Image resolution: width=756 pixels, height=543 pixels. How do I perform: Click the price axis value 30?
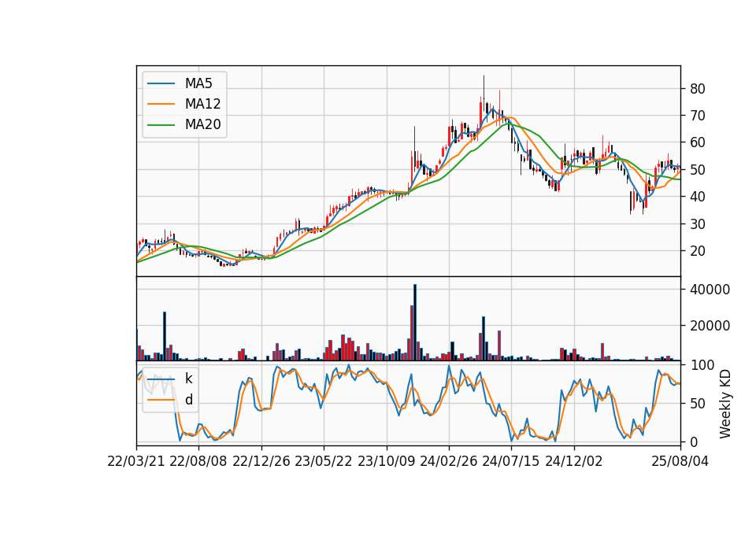[697, 224]
